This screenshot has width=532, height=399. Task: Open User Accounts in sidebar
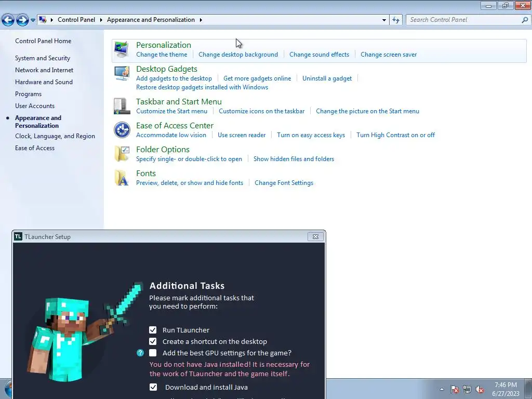35,106
